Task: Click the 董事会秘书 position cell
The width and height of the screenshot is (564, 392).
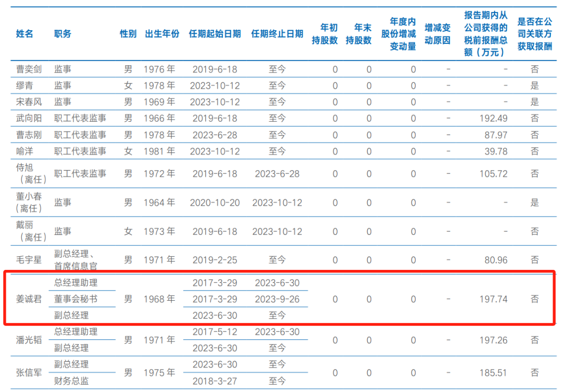Action: point(76,299)
